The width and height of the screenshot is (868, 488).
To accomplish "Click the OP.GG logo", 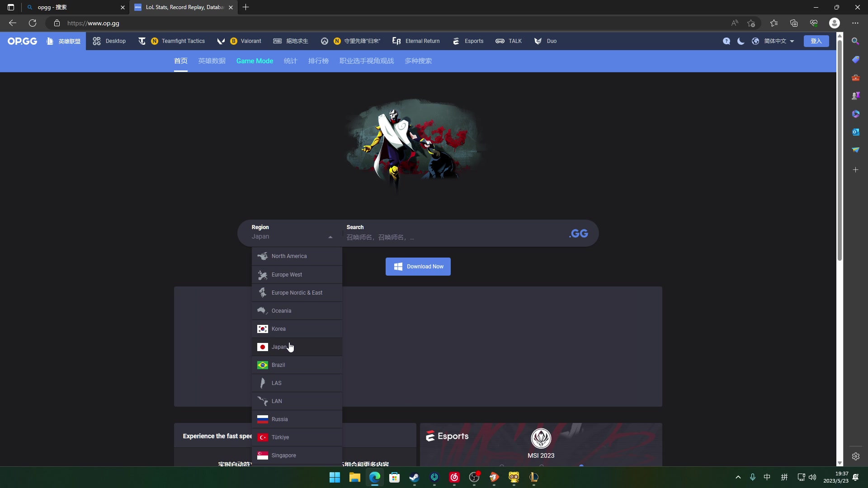I will click(22, 41).
